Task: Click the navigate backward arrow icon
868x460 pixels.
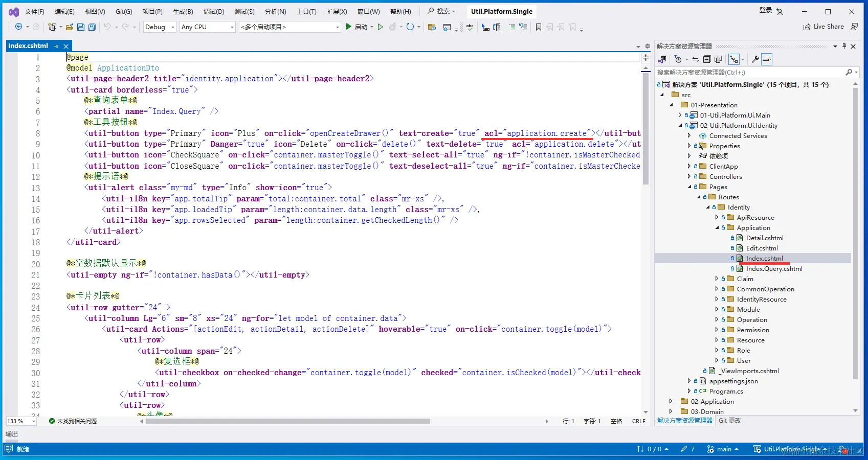Action: click(x=19, y=27)
